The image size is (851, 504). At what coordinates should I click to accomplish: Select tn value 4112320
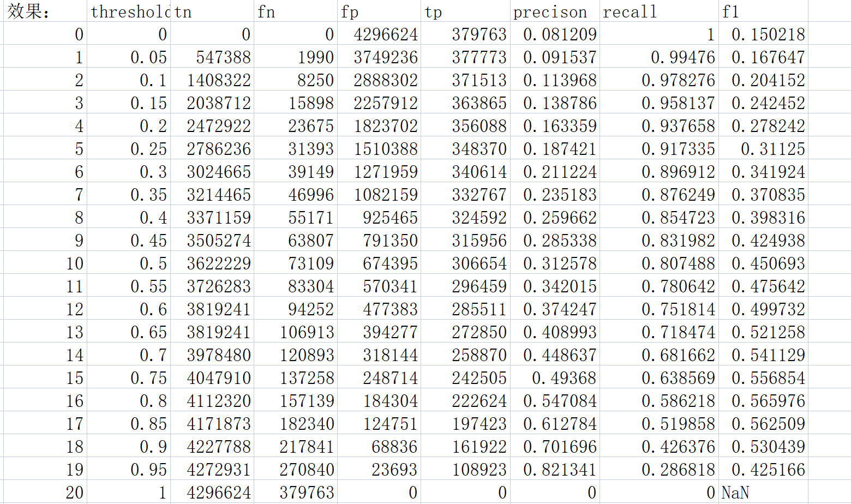pyautogui.click(x=212, y=400)
